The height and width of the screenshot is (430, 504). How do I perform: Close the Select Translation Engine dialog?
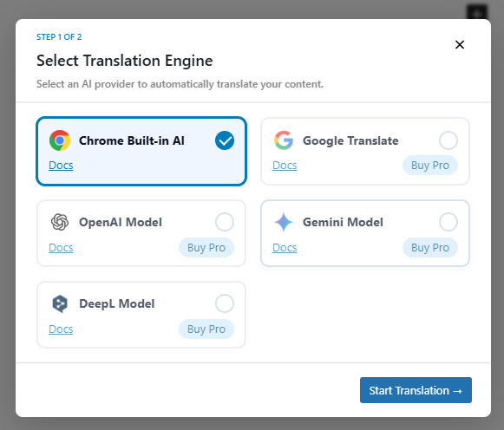point(460,44)
